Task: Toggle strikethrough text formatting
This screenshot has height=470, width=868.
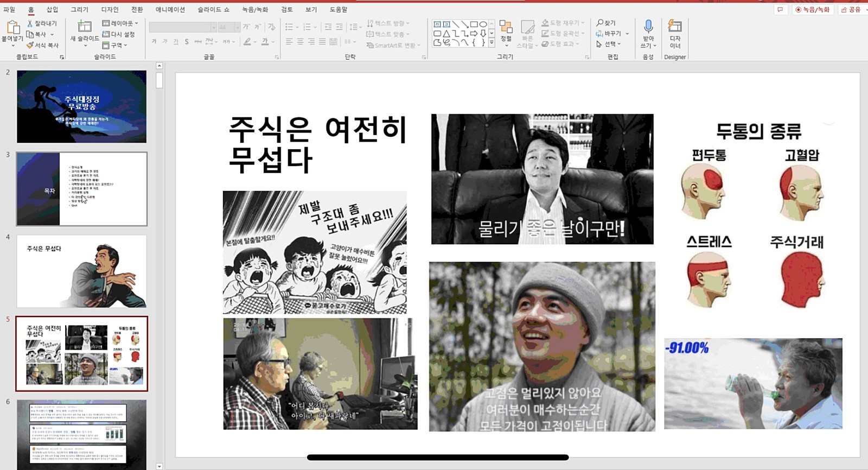Action: click(x=197, y=42)
